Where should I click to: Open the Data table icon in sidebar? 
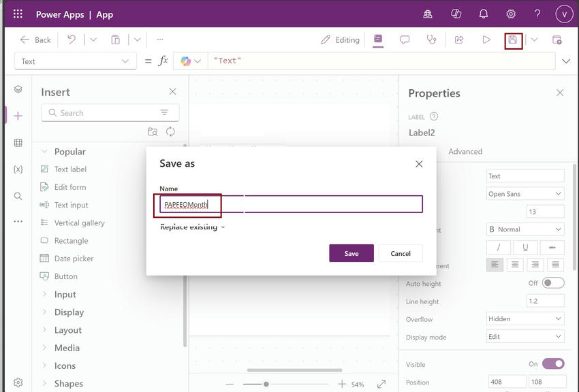coord(18,143)
